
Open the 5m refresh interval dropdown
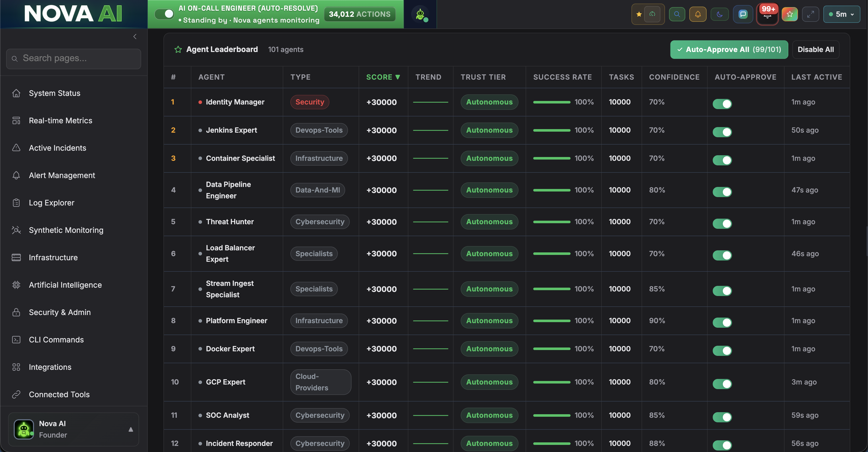pos(841,14)
